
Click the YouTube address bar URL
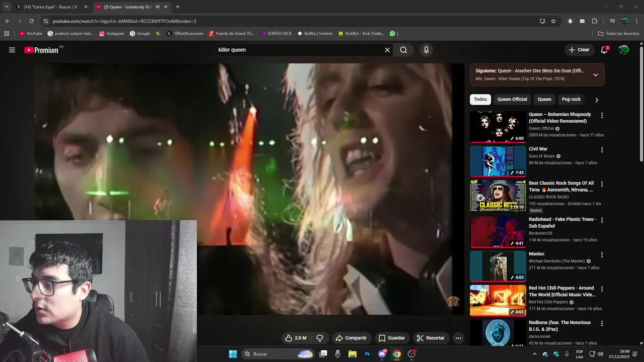[124, 21]
